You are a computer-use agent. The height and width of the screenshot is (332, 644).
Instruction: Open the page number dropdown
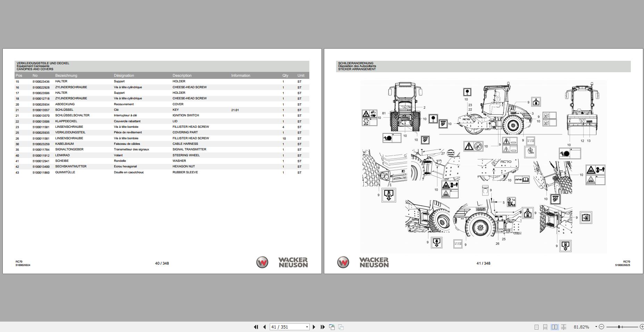[x=307, y=327]
